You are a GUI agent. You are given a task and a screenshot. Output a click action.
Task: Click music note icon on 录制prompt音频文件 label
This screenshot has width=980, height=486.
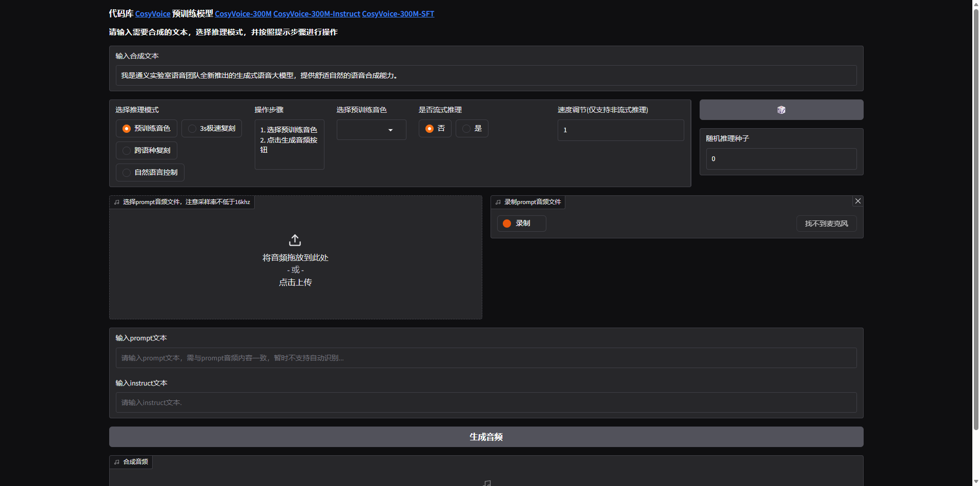(498, 202)
